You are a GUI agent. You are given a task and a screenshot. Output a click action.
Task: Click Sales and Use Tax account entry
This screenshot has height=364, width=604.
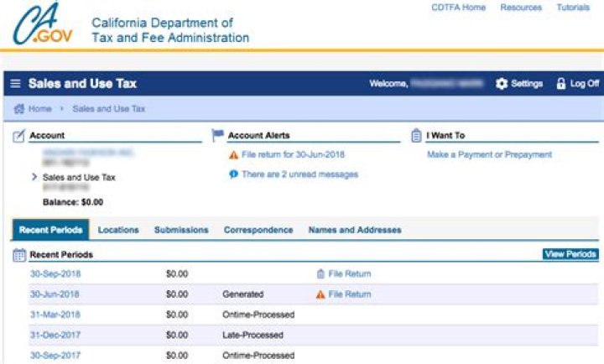[x=79, y=178]
